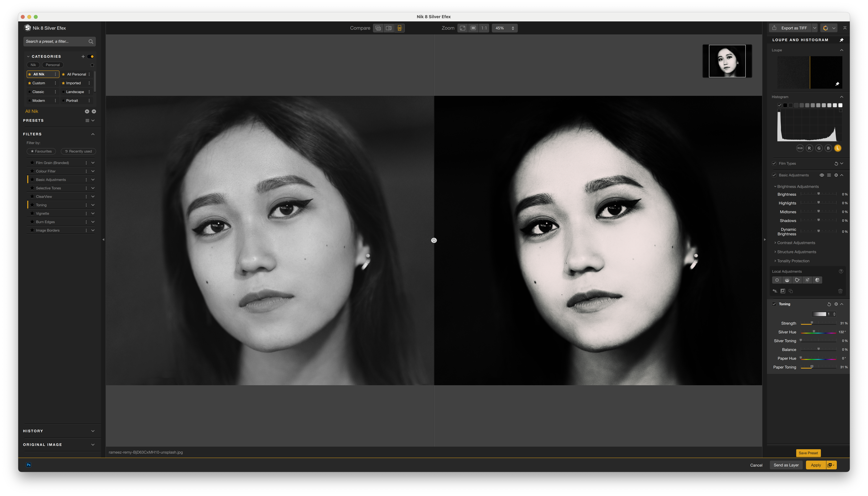
Task: Switch histogram to B channel
Action: 828,148
